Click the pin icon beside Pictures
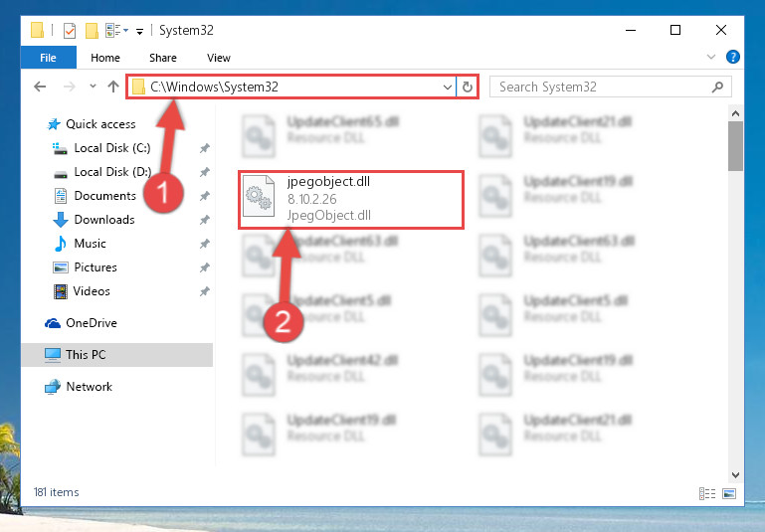765x532 pixels. tap(204, 267)
